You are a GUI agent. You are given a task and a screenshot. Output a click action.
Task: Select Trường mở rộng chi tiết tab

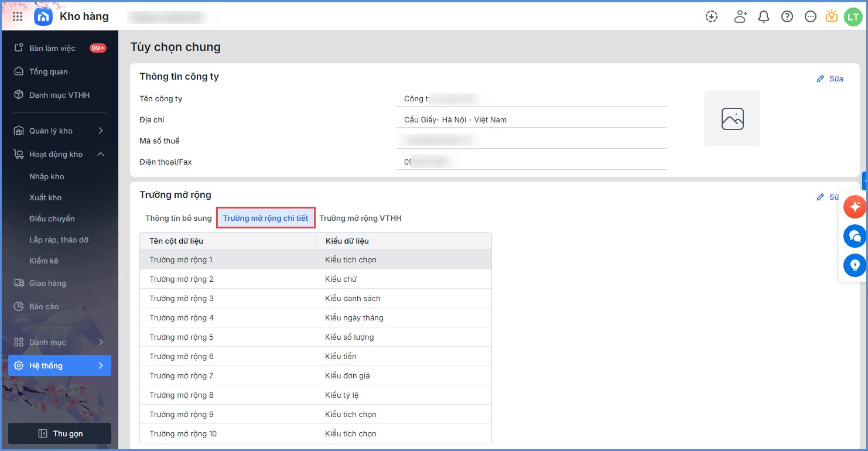pyautogui.click(x=266, y=218)
